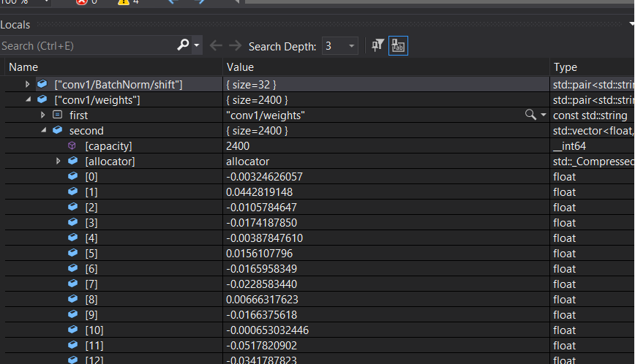Screen dimensions: 635x364
Task: Click the Type column header
Action: point(566,67)
